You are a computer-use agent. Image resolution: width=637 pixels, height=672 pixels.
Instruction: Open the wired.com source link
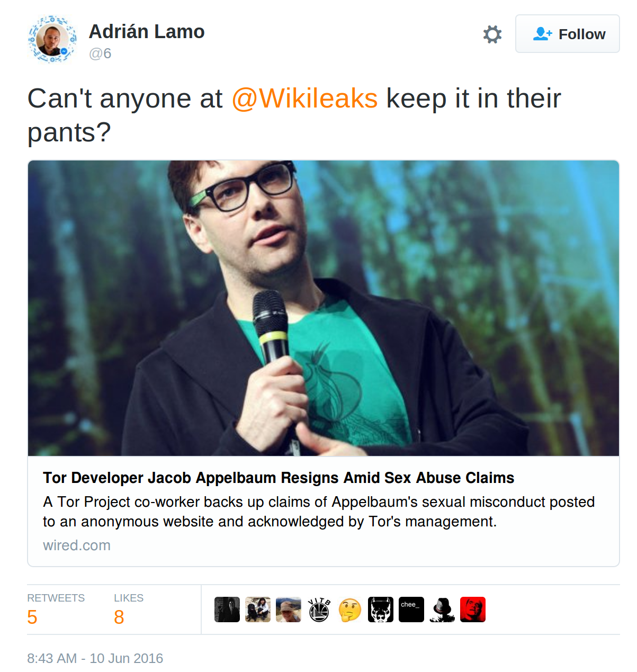(x=77, y=545)
